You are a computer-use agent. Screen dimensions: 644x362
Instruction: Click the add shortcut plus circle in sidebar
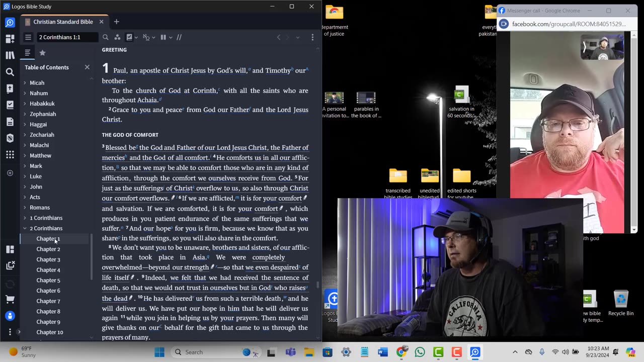pyautogui.click(x=10, y=173)
